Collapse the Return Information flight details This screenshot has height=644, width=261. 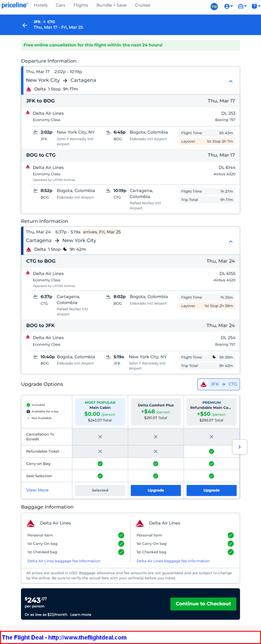coord(231,241)
